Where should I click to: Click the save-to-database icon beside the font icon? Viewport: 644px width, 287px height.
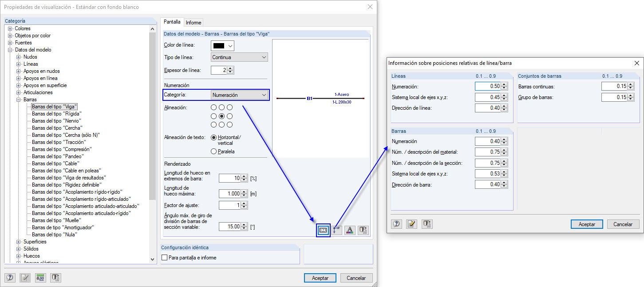click(363, 230)
